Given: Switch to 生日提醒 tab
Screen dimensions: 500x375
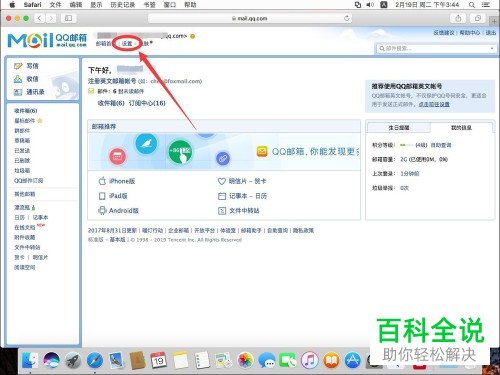Looking at the screenshot, I should [x=399, y=128].
